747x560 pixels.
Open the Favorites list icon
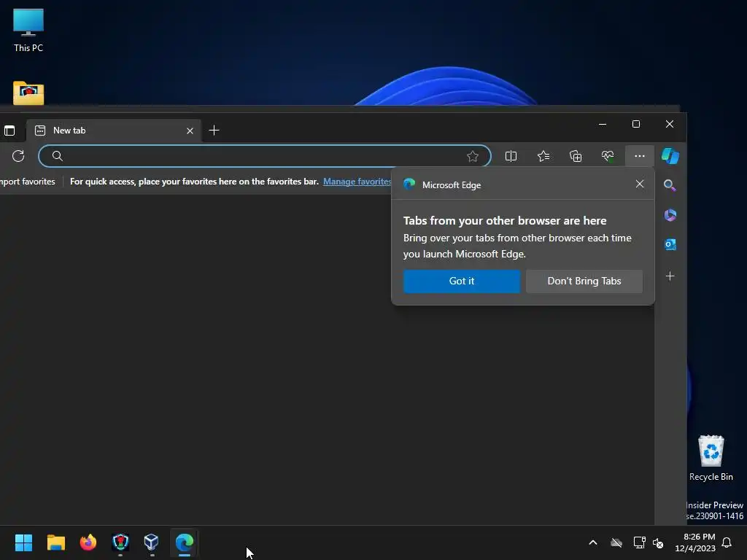[x=543, y=156]
